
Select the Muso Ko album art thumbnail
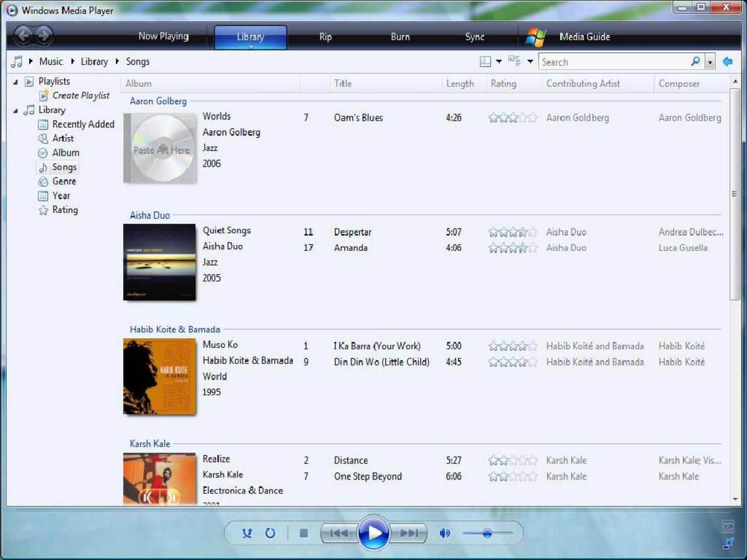pos(159,376)
